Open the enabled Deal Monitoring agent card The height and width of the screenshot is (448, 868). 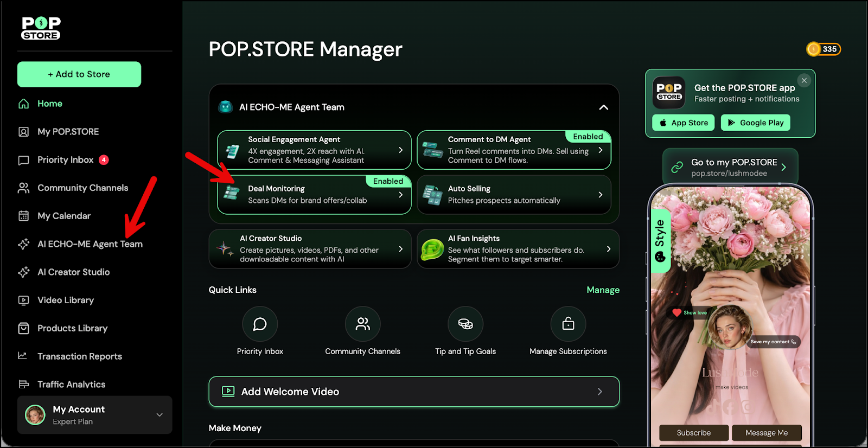coord(314,195)
